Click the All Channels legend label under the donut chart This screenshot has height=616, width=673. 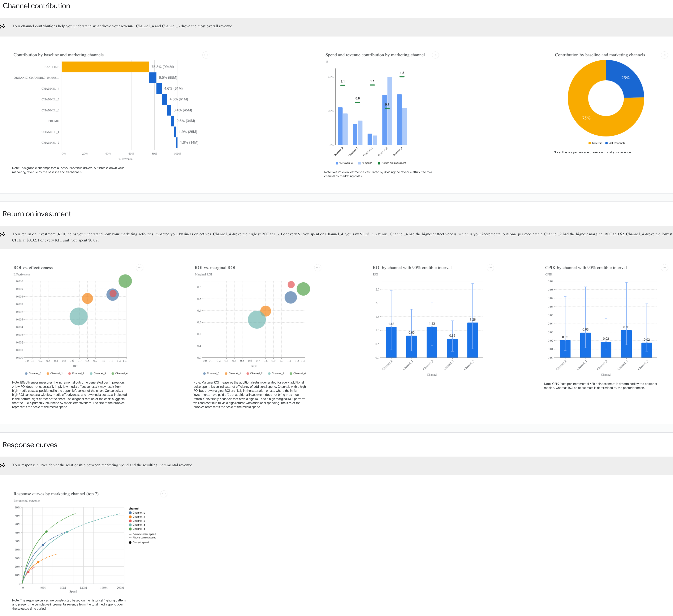click(617, 143)
